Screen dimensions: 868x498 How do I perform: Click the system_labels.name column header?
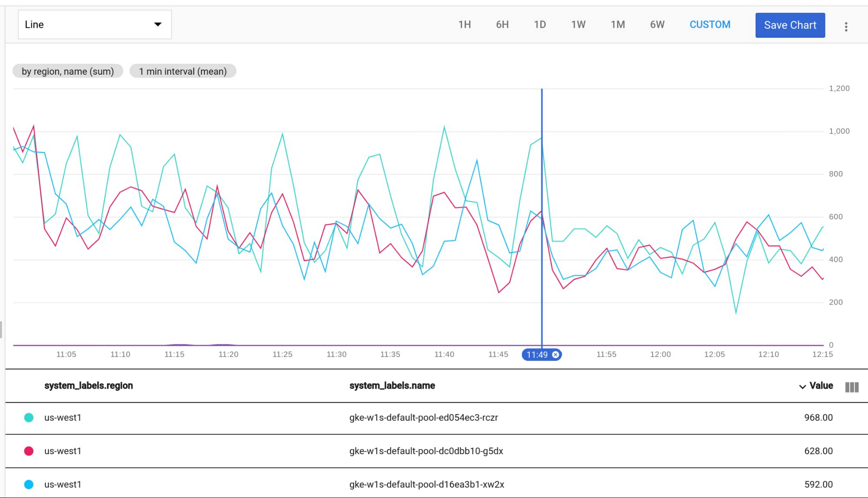(x=392, y=386)
